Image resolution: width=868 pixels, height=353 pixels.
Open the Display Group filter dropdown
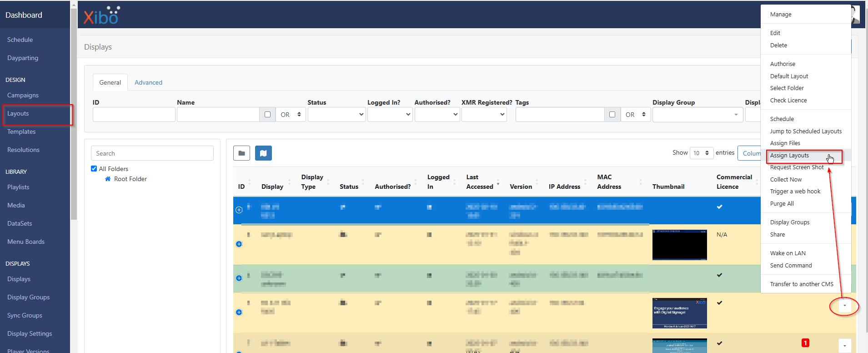(697, 115)
